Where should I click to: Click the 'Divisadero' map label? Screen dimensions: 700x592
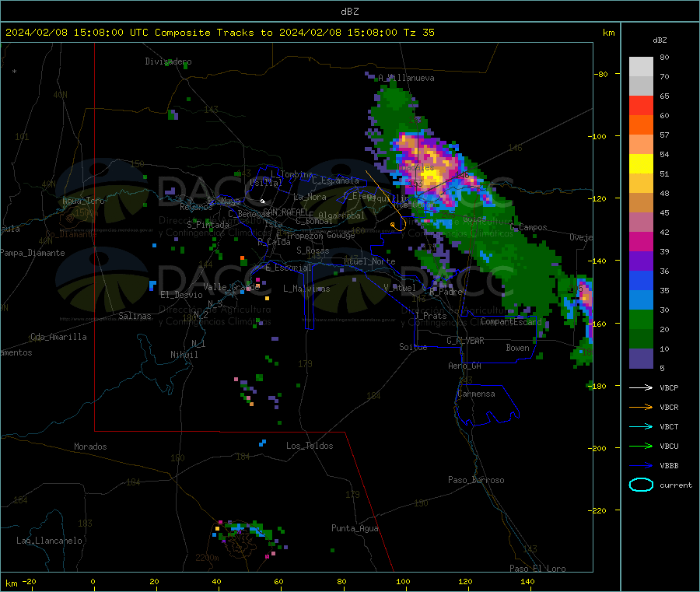[x=168, y=61]
